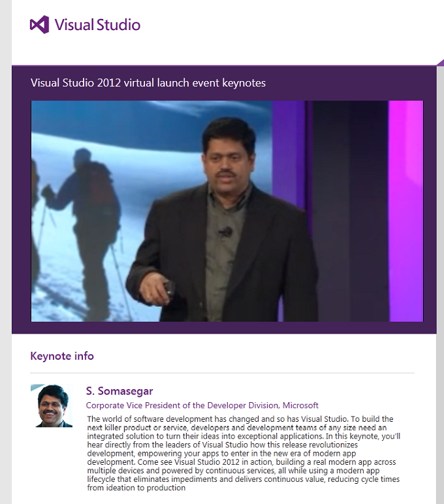Image resolution: width=444 pixels, height=504 pixels.
Task: Click 'Corporate Vice President of the Developer Division, Microsoft'
Action: [202, 405]
